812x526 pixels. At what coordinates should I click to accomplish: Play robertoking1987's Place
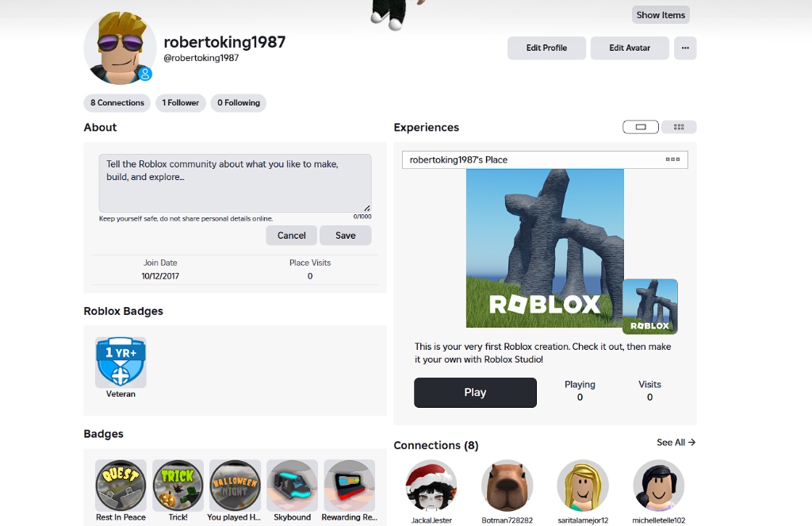coord(475,392)
